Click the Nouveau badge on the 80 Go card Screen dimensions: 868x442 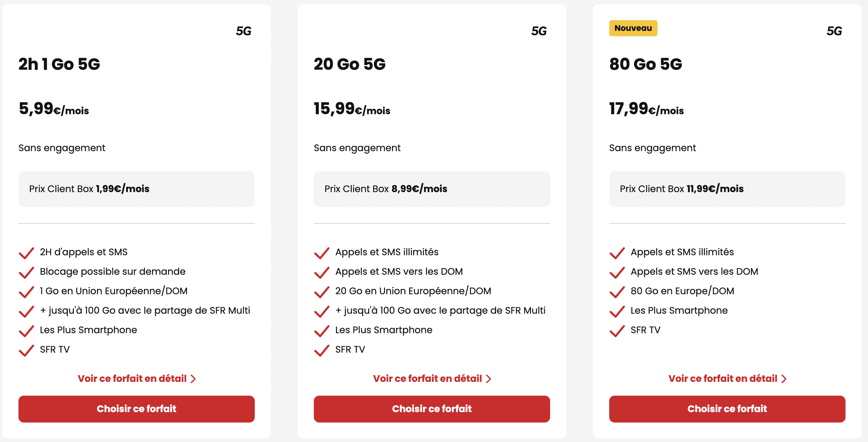pos(633,28)
